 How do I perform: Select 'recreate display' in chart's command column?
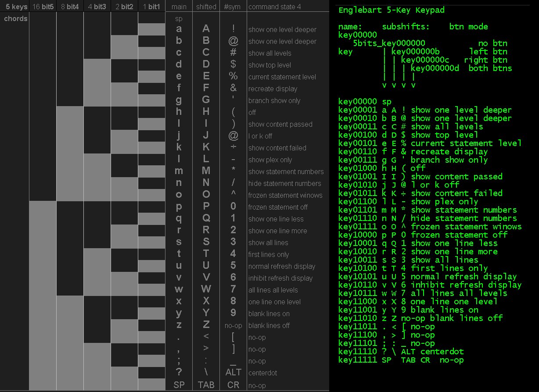273,89
